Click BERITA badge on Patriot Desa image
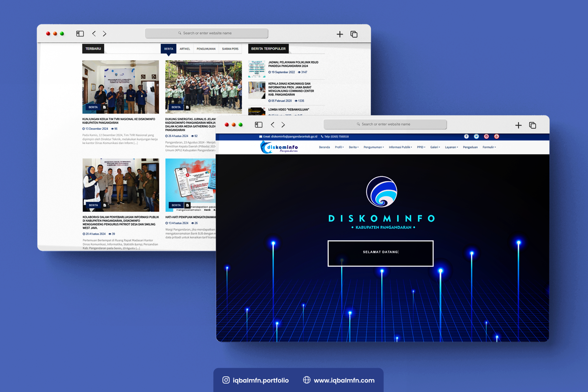Image resolution: width=588 pixels, height=392 pixels. 93,205
